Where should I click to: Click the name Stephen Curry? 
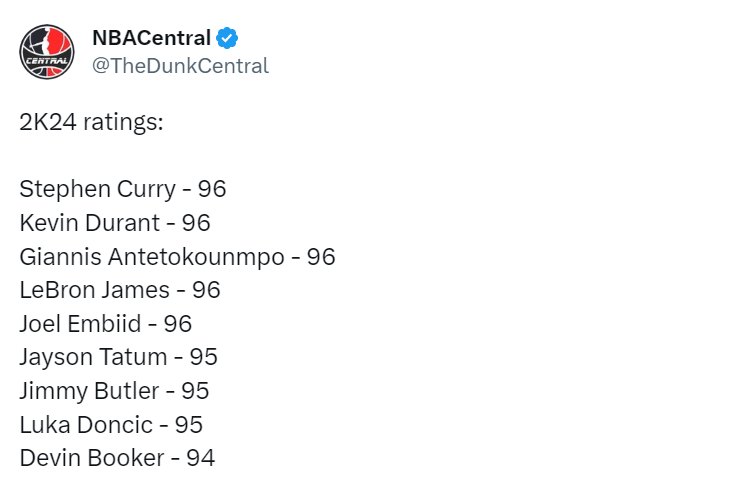[98, 189]
